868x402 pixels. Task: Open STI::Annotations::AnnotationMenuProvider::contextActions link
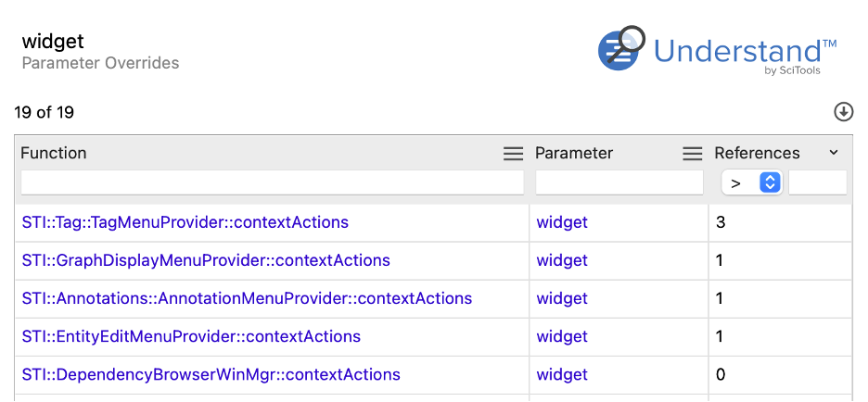247,298
